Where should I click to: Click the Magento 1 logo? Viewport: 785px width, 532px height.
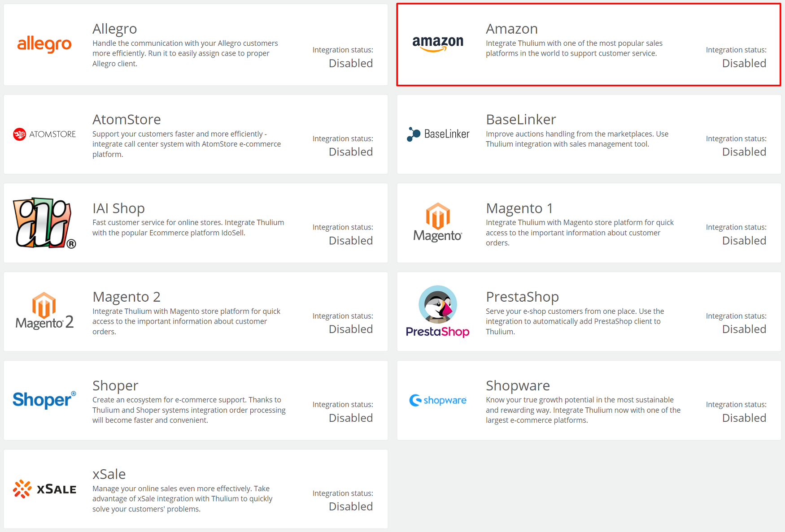(438, 223)
